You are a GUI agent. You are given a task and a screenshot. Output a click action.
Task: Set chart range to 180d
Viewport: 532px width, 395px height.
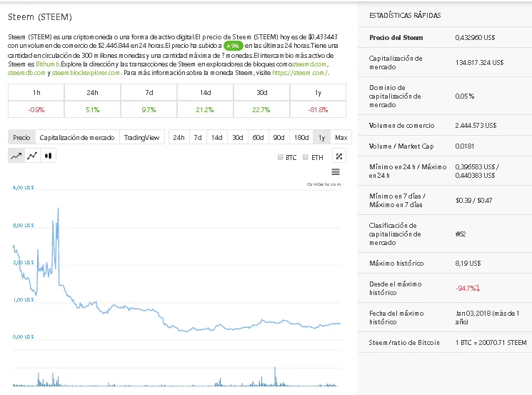[x=301, y=137]
